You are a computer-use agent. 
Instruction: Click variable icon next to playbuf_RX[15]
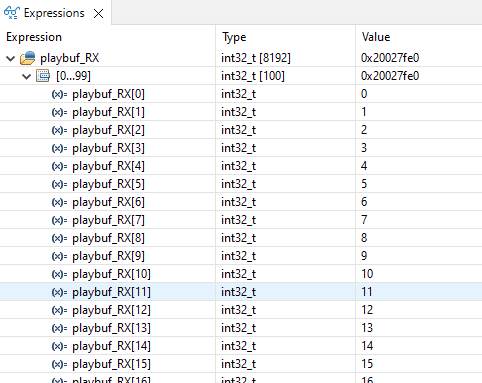click(x=59, y=365)
